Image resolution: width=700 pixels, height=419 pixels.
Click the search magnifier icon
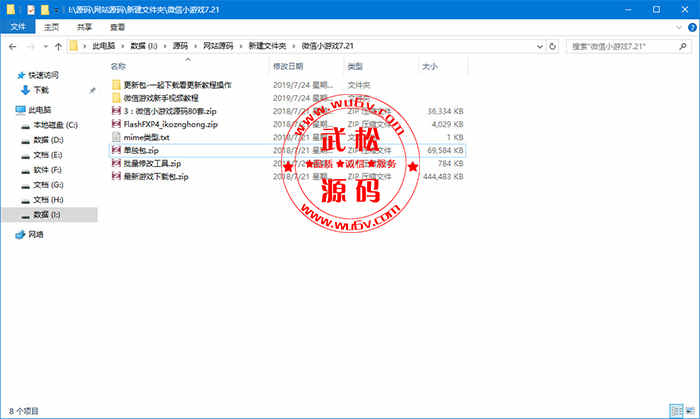(x=683, y=46)
